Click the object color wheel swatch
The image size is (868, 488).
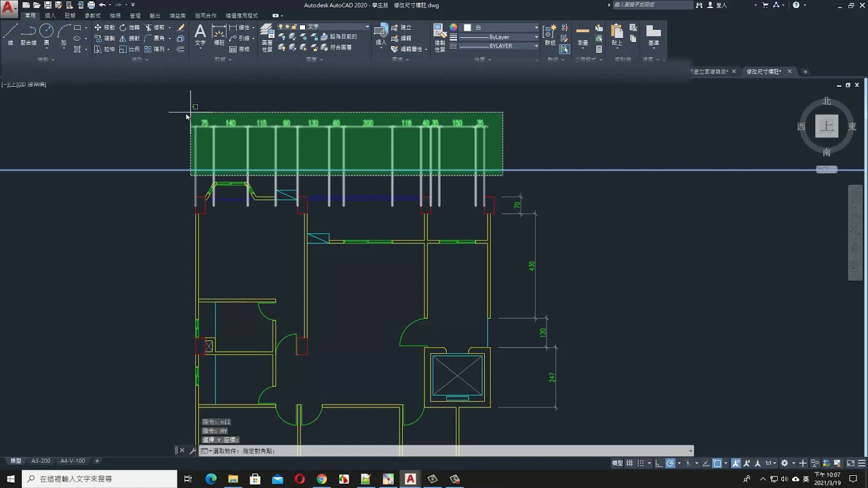[454, 28]
